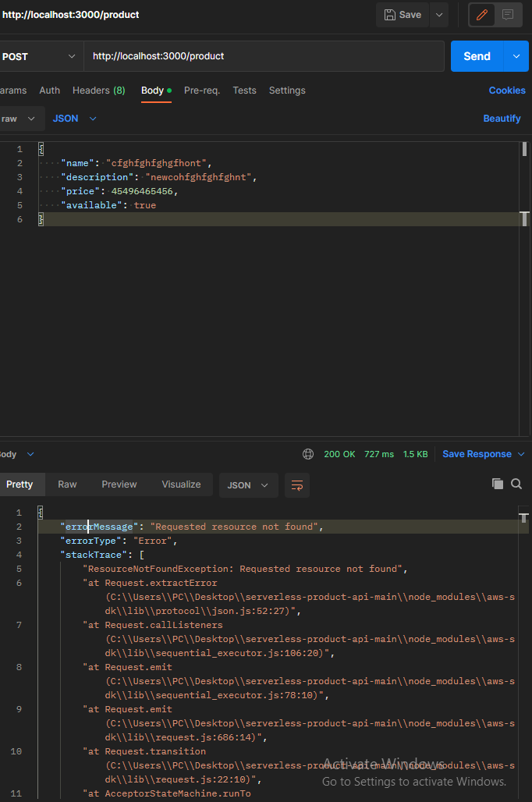Open the Cookies link
Image resolution: width=532 pixels, height=802 pixels.
point(507,90)
